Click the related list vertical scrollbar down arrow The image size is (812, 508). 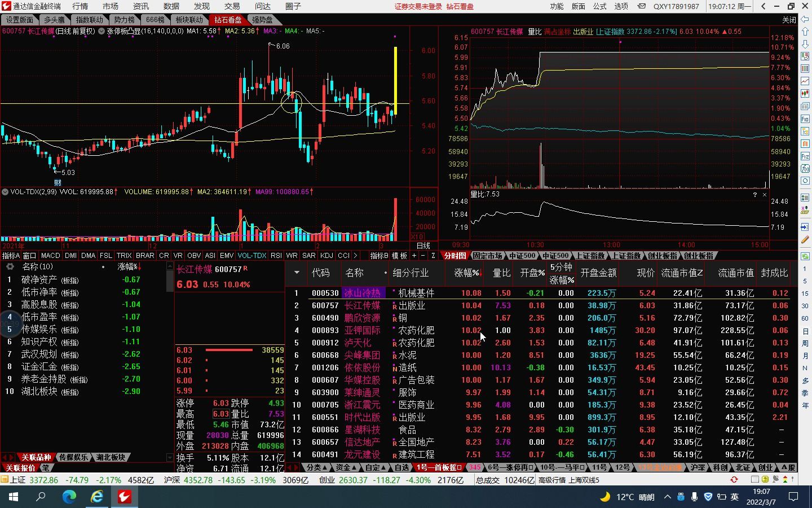170,458
